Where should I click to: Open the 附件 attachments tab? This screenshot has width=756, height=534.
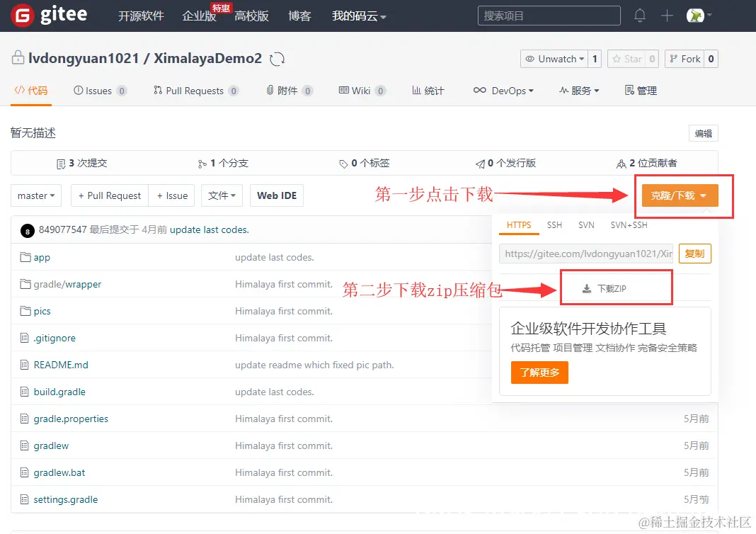[x=290, y=91]
